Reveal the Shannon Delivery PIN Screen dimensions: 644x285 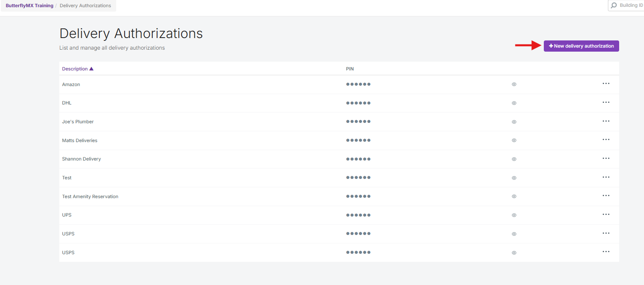click(x=514, y=159)
